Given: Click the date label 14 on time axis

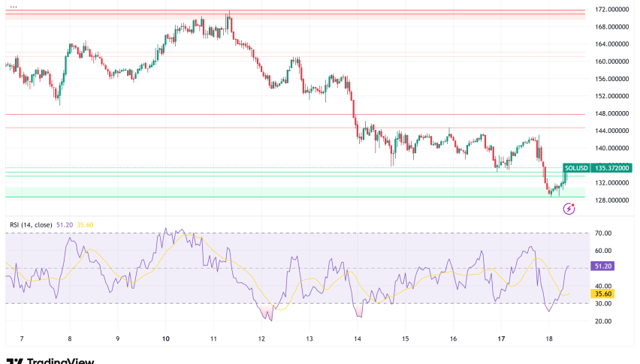Looking at the screenshot, I should [358, 339].
